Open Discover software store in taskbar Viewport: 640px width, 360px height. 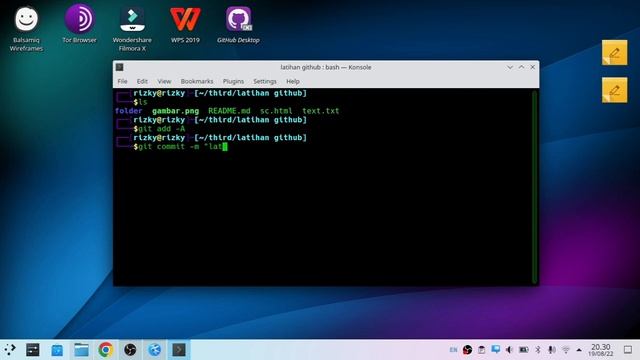[57, 350]
